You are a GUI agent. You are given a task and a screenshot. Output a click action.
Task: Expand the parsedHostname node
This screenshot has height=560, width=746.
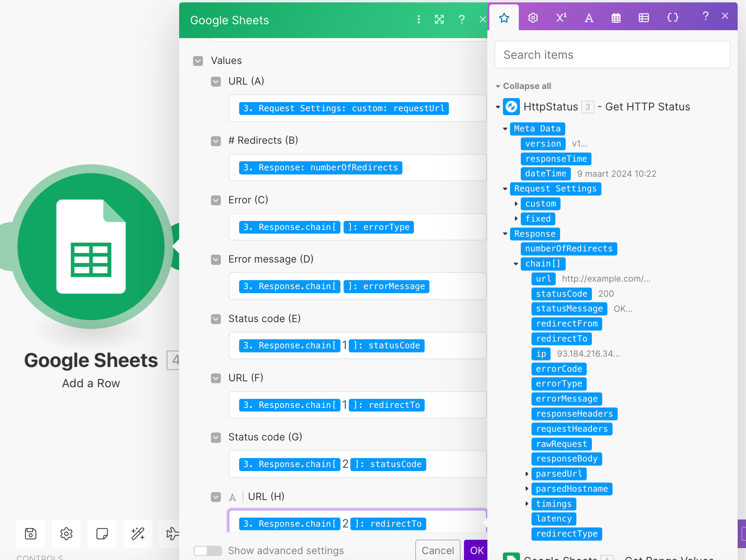(x=527, y=489)
